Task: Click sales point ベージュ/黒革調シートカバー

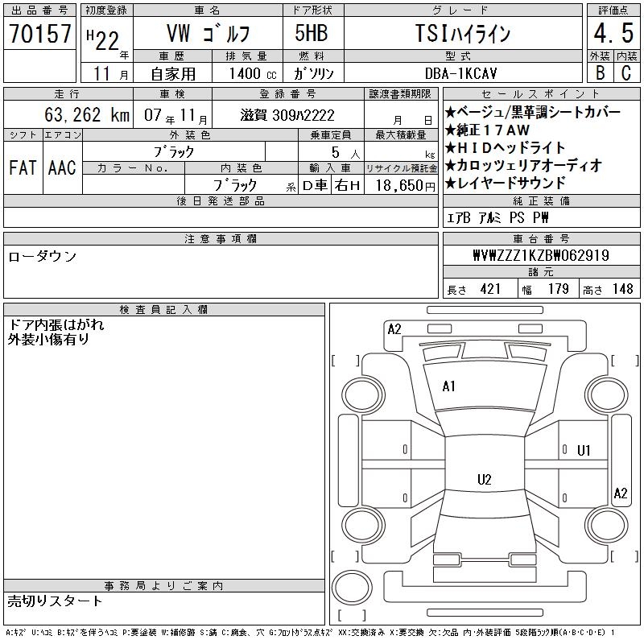Action: click(x=533, y=112)
